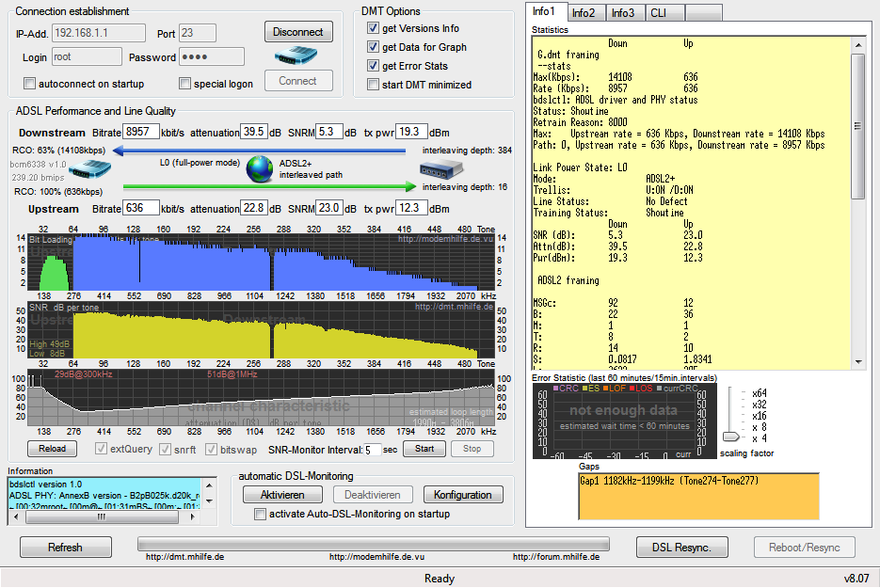Click the Upstream tx pwr field
The width and height of the screenshot is (880, 588).
[x=412, y=208]
